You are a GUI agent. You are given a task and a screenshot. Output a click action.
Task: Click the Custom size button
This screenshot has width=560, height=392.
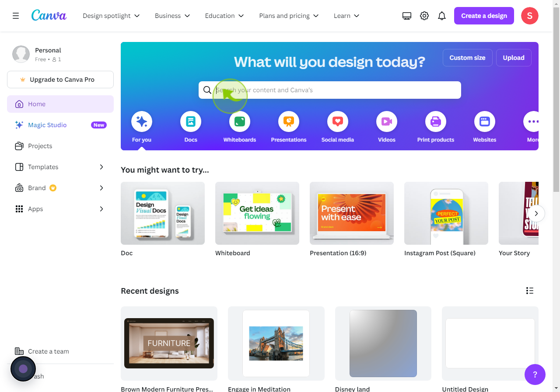(x=467, y=58)
